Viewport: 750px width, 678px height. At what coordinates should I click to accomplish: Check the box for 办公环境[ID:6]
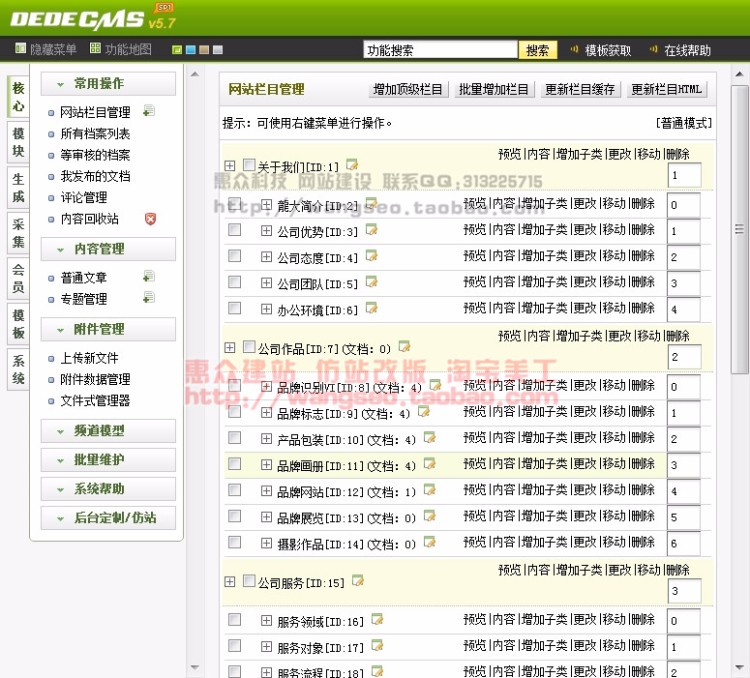point(234,308)
